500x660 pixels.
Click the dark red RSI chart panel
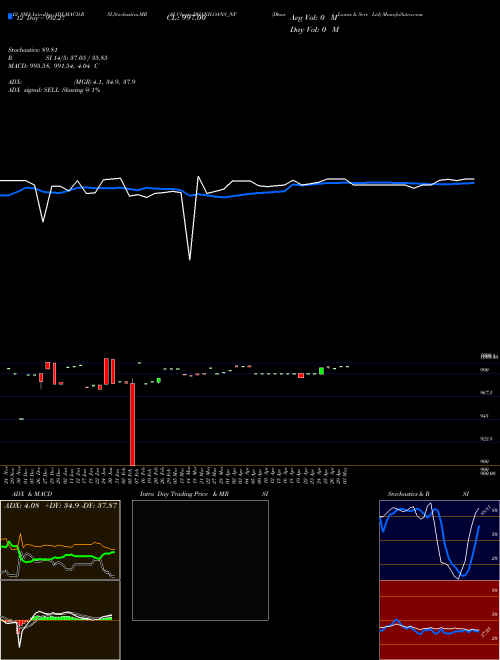(439, 620)
